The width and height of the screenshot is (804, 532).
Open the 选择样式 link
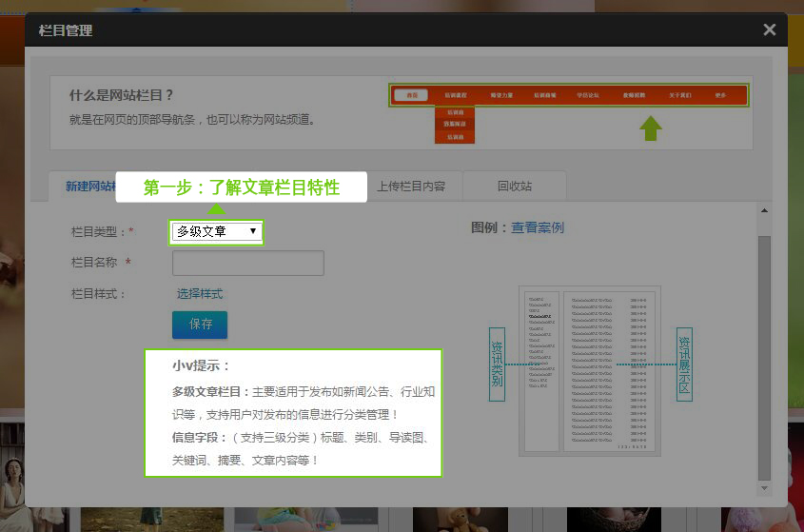point(200,294)
